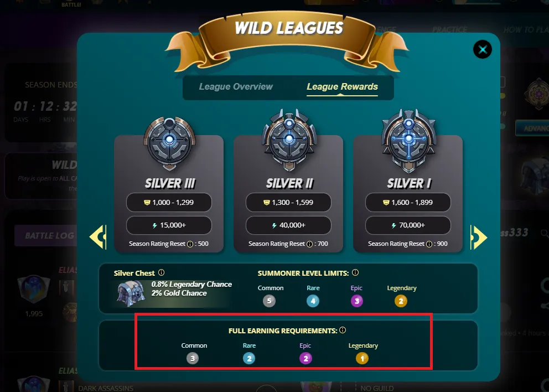Open Full Earning Requirements info icon
549x392 pixels.
point(343,330)
